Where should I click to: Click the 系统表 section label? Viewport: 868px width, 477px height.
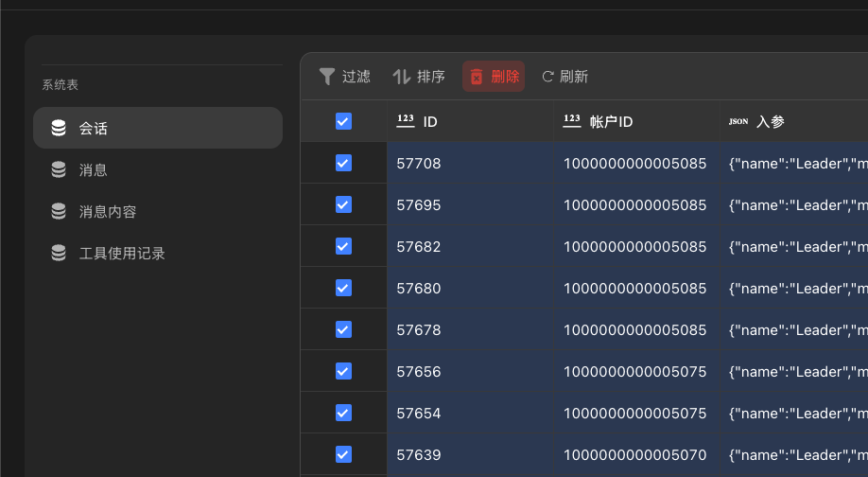point(61,85)
